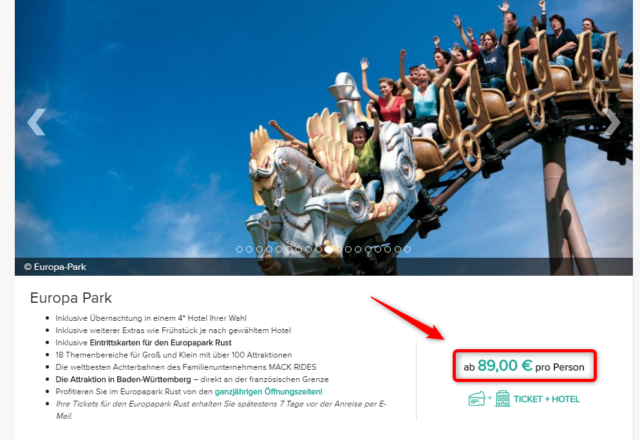Select the second carousel dot indicator
This screenshot has width=640, height=440.
pyautogui.click(x=249, y=249)
